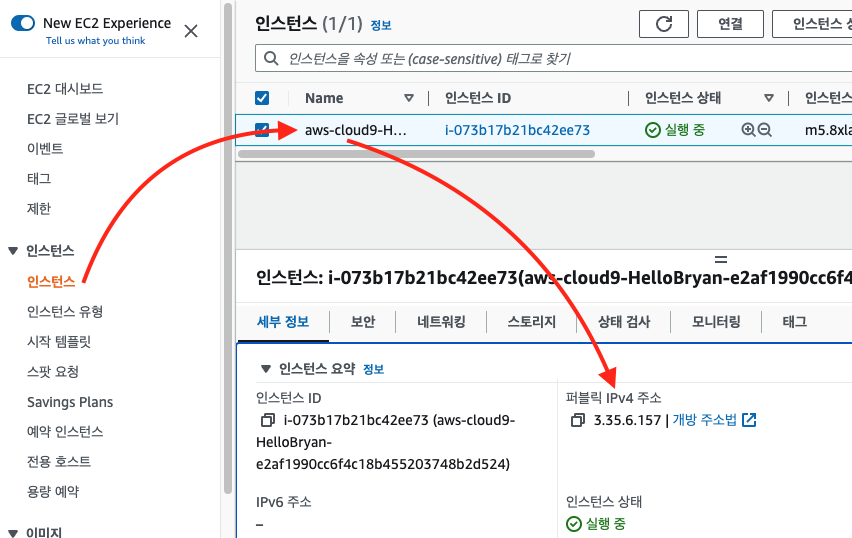Click the search magnifier icon

tap(271, 58)
